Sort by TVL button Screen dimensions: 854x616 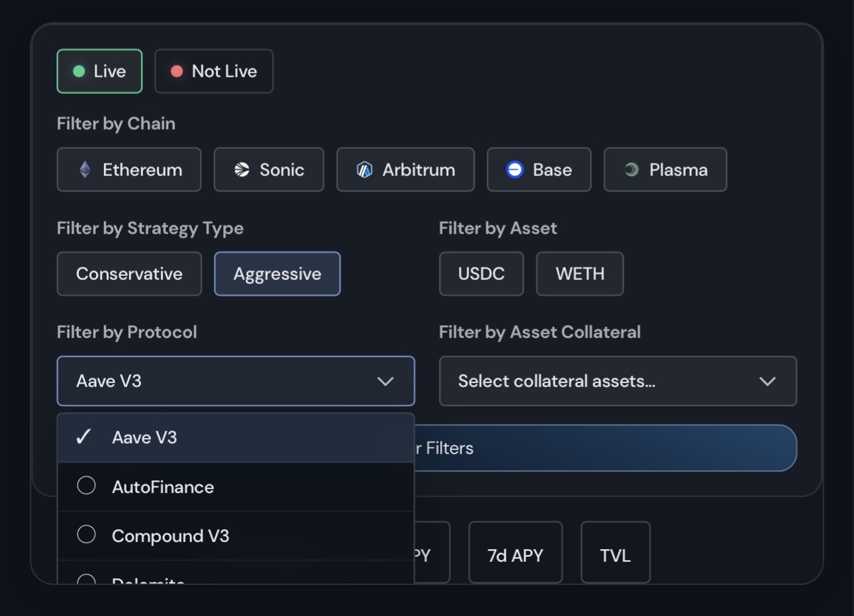[x=615, y=554]
